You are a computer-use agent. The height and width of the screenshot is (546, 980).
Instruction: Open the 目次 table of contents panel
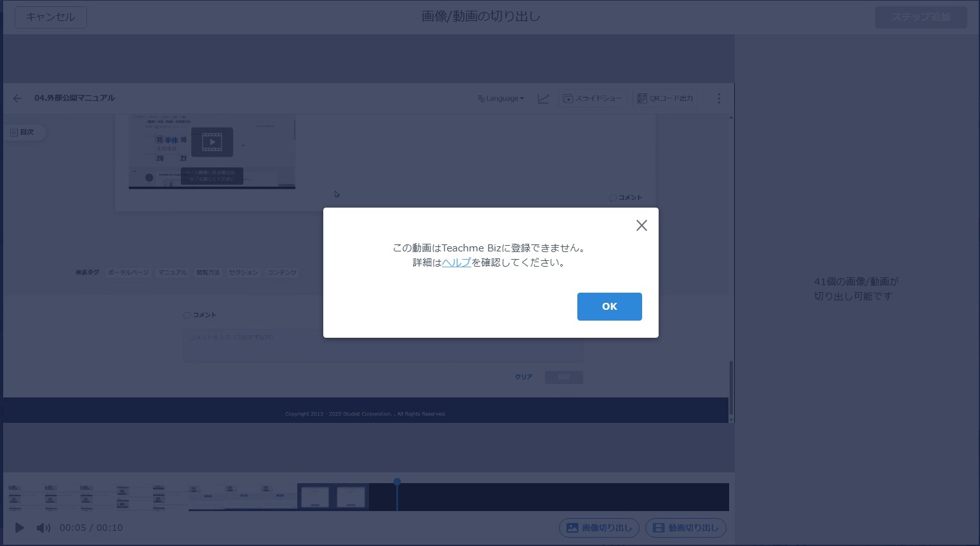pyautogui.click(x=25, y=132)
